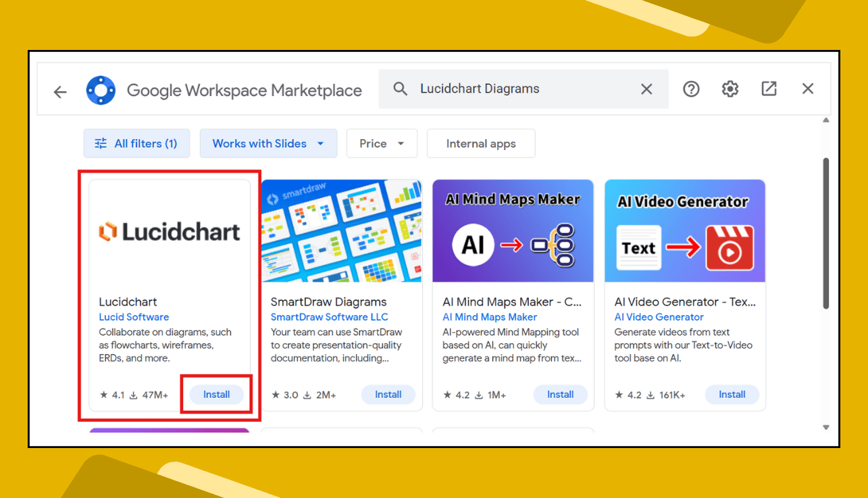This screenshot has width=868, height=498.
Task: Click the filters icon on All filters
Action: (100, 143)
